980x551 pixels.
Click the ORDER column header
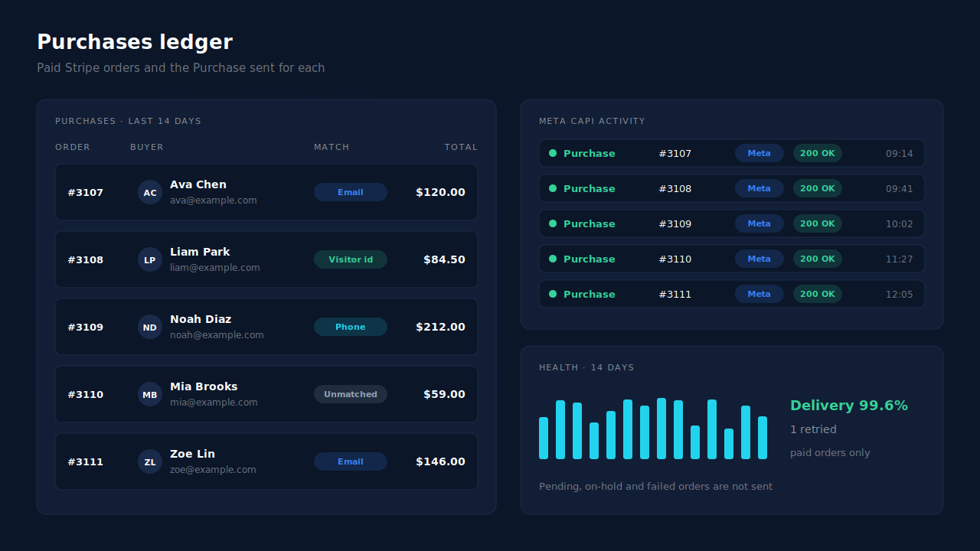73,147
